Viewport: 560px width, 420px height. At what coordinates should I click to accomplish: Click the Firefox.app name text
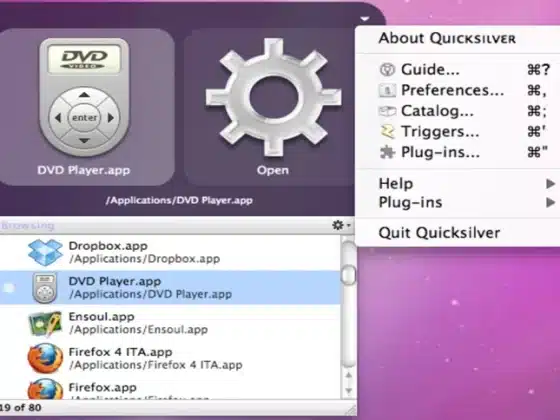click(102, 388)
